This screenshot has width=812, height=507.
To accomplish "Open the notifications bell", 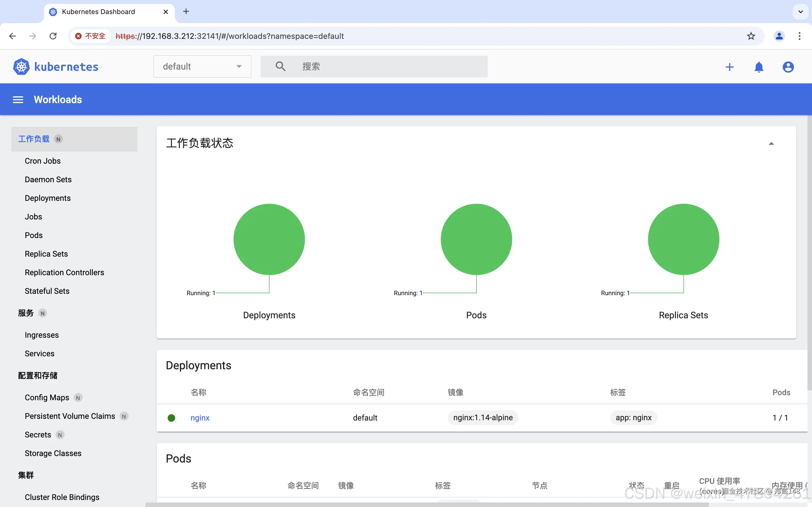I will click(759, 67).
